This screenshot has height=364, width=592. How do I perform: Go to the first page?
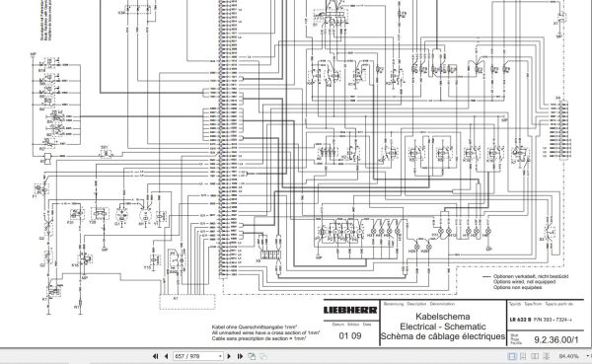coord(155,356)
